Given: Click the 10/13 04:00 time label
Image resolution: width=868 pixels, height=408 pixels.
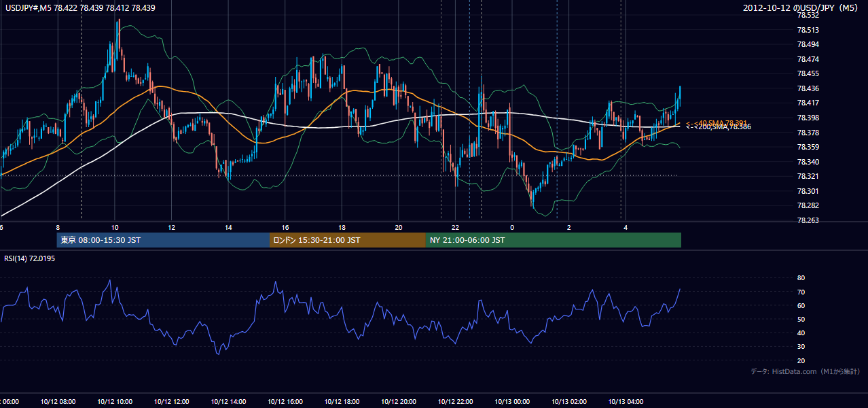Looking at the screenshot, I should [626, 402].
